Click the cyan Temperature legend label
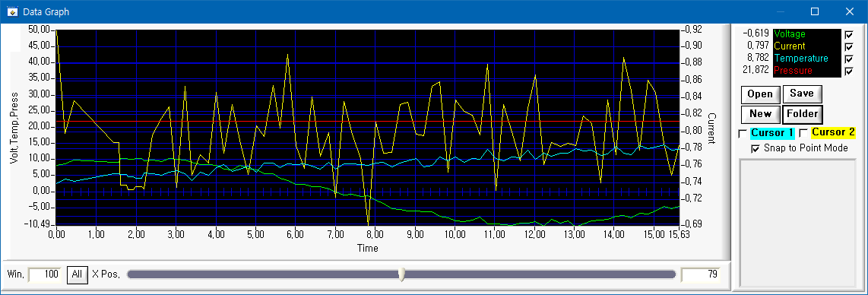 pyautogui.click(x=802, y=59)
